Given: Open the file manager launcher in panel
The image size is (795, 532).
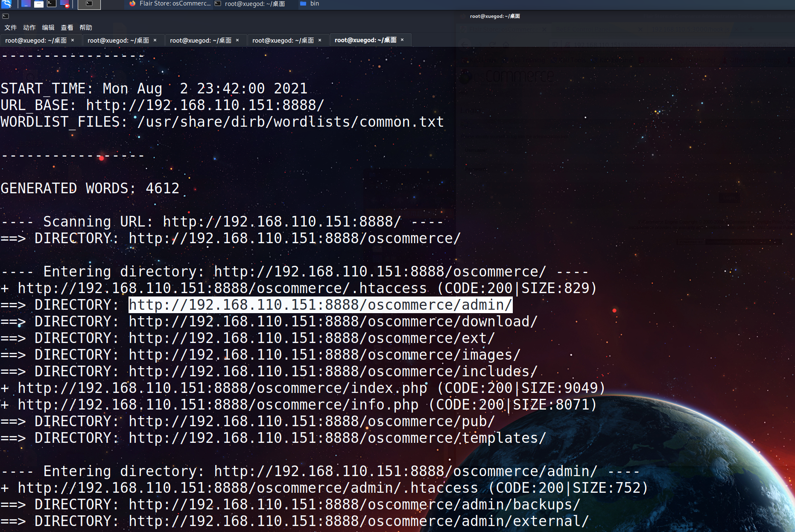Looking at the screenshot, I should tap(38, 4).
